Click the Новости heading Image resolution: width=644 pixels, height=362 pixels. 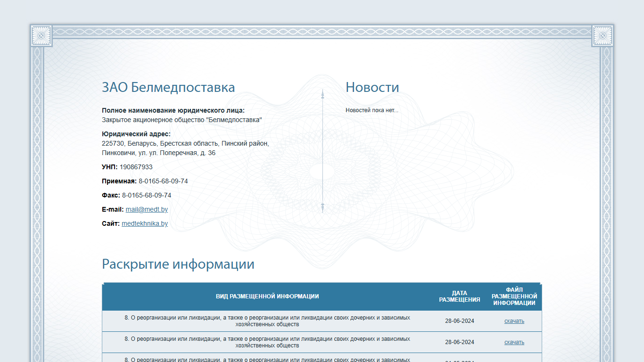tap(372, 87)
